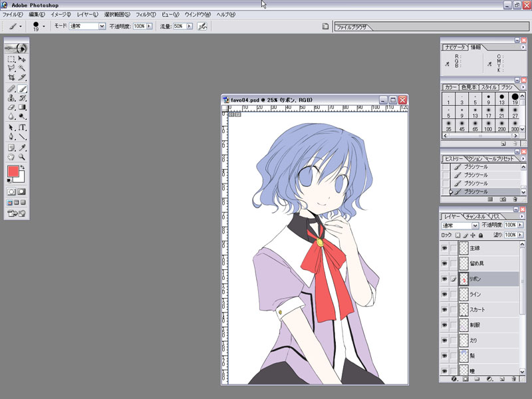Select the Eraser tool
Viewport: 532px width, 399px height.
tap(11, 107)
